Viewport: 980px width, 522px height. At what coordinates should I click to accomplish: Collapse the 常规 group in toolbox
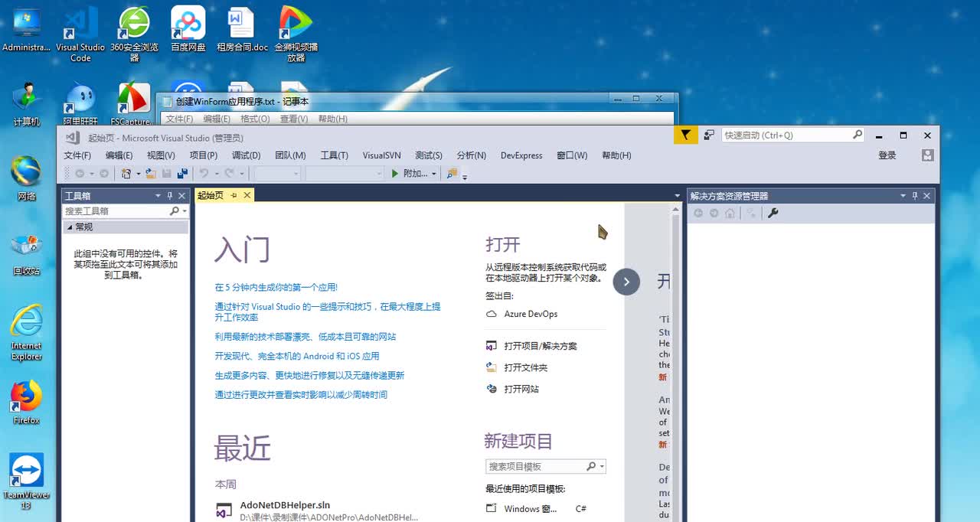point(70,227)
